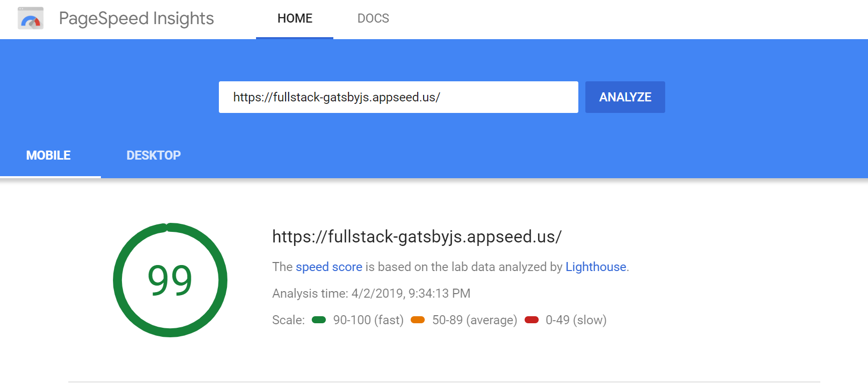Switch to the DESKTOP results tab
868x391 pixels.
(154, 156)
